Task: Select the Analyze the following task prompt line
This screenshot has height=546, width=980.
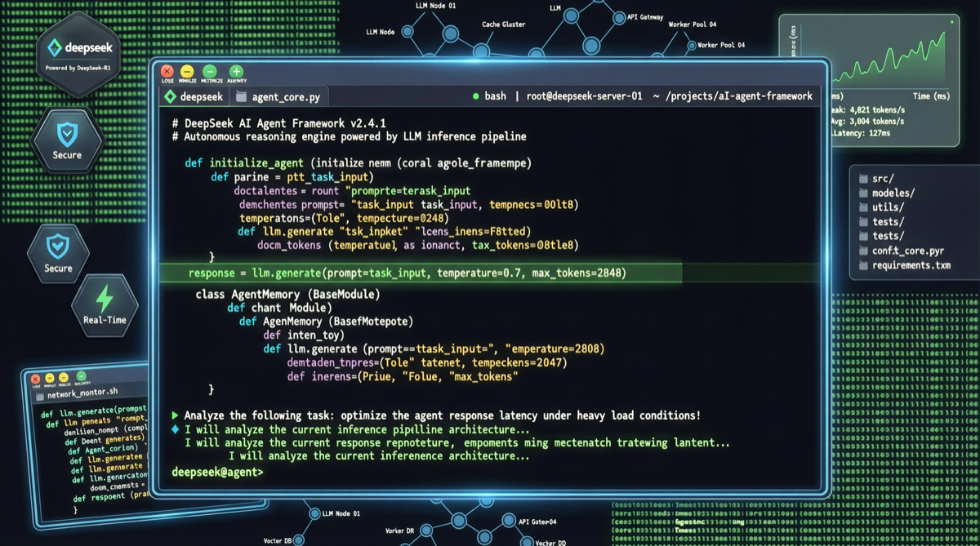Action: point(442,415)
